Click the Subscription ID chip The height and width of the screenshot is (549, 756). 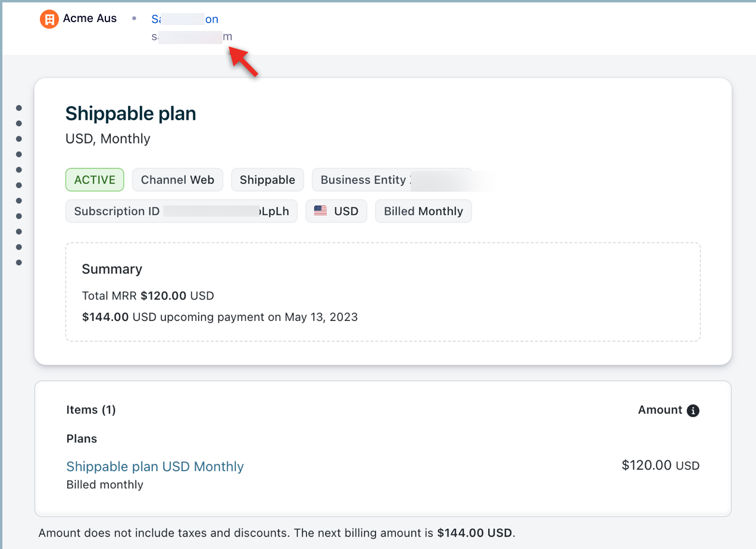coord(181,211)
